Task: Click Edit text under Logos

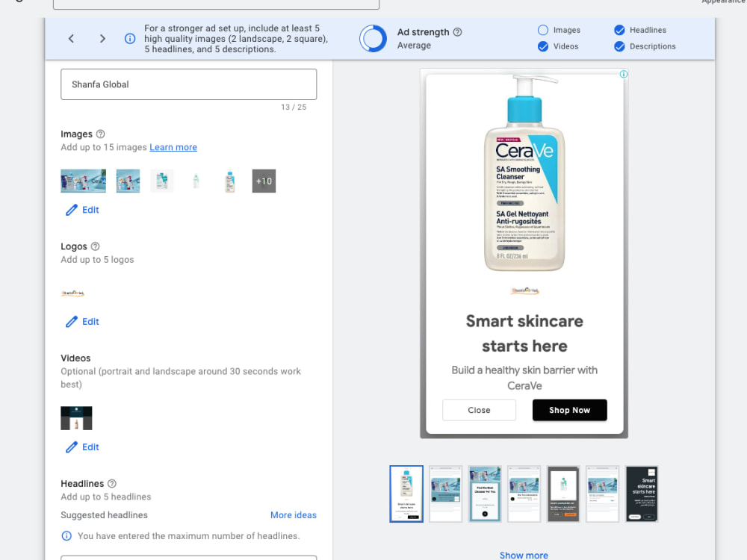Action: (x=90, y=322)
